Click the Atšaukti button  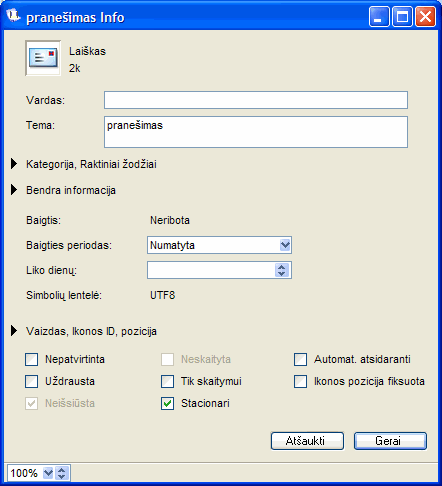pos(307,441)
